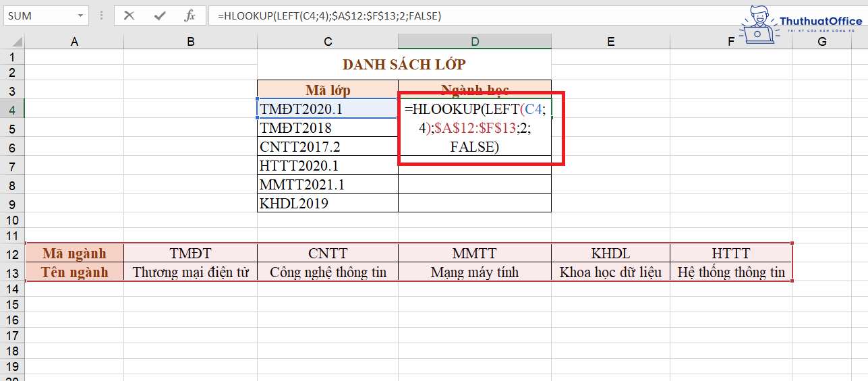Select the Thương mại điện tử cell
868x381 pixels.
pyautogui.click(x=191, y=272)
